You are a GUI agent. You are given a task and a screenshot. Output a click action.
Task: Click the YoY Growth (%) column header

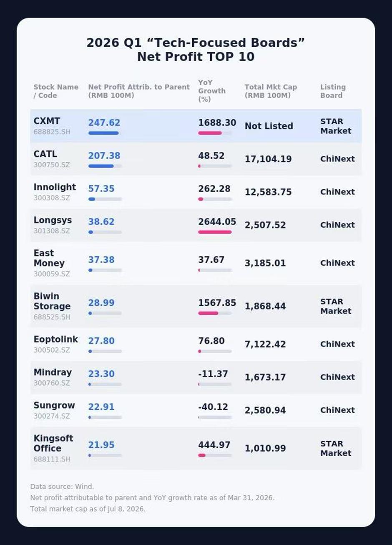211,91
